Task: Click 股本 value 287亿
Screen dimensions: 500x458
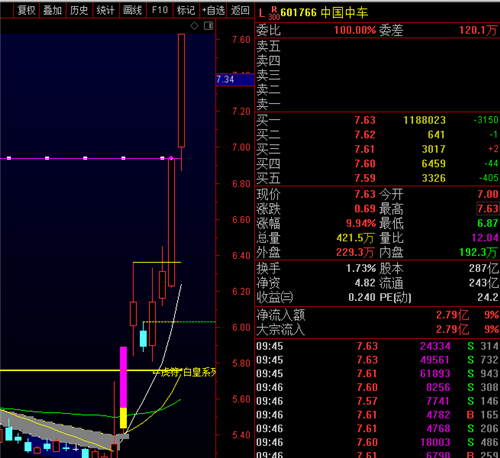Action: tap(484, 268)
